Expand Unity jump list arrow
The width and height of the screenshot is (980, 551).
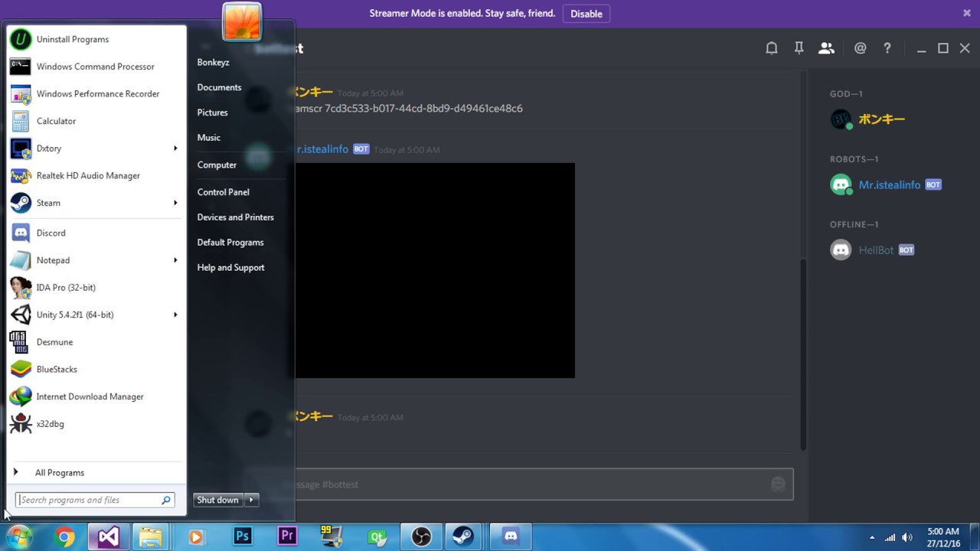[x=175, y=315]
